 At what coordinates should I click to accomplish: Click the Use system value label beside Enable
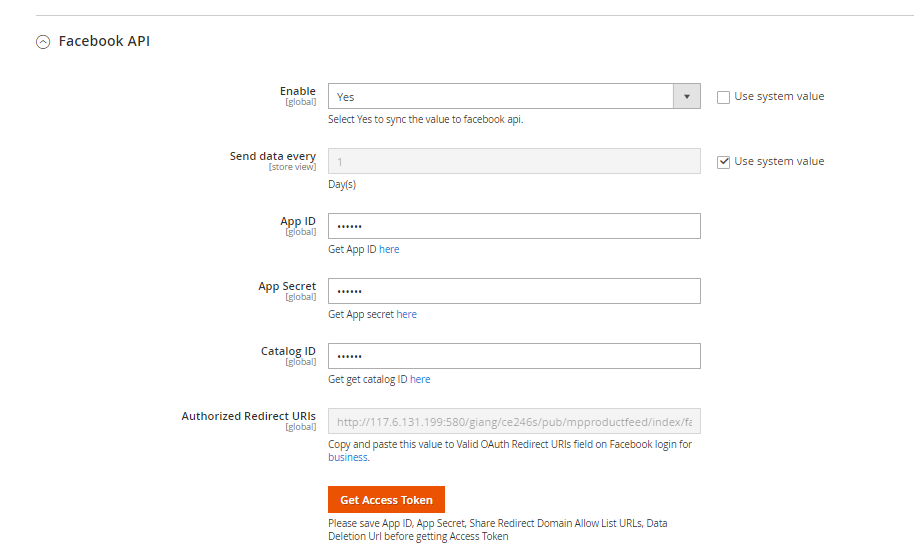(x=779, y=97)
